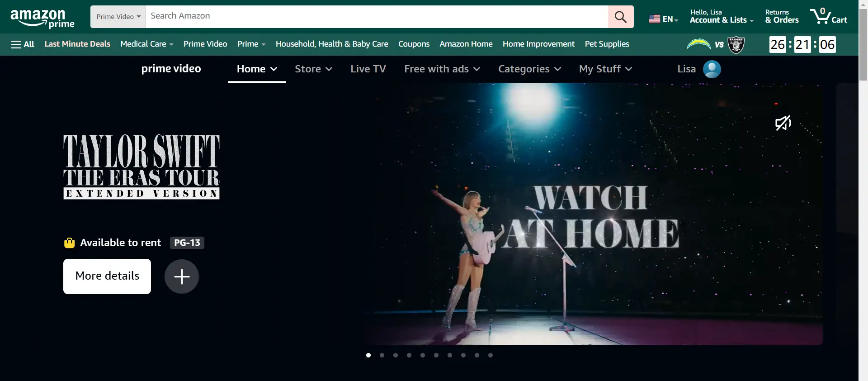Screen dimensions: 868x381
Task: Select the Home tab in Prime Video
Action: 257,69
